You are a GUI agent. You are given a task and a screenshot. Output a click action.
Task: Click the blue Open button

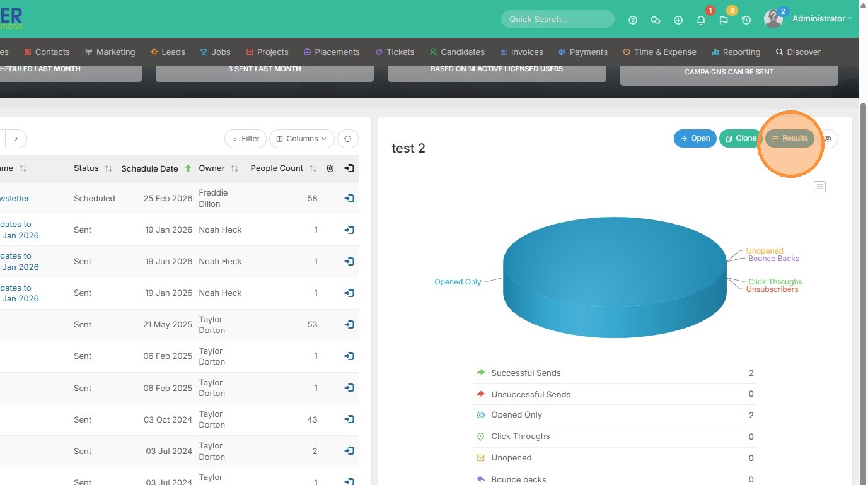(695, 138)
